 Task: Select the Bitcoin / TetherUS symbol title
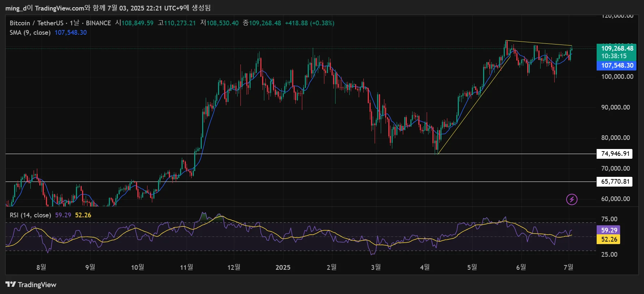pos(36,23)
